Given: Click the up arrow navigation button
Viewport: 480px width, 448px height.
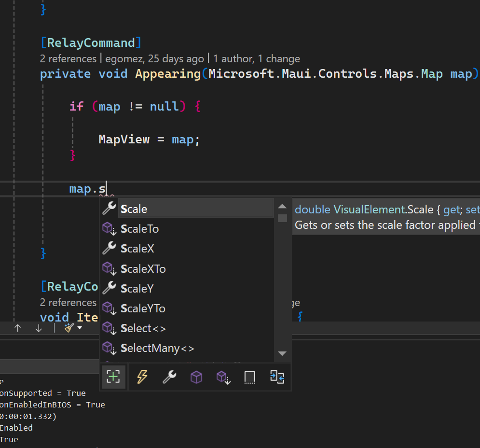Looking at the screenshot, I should tap(18, 328).
